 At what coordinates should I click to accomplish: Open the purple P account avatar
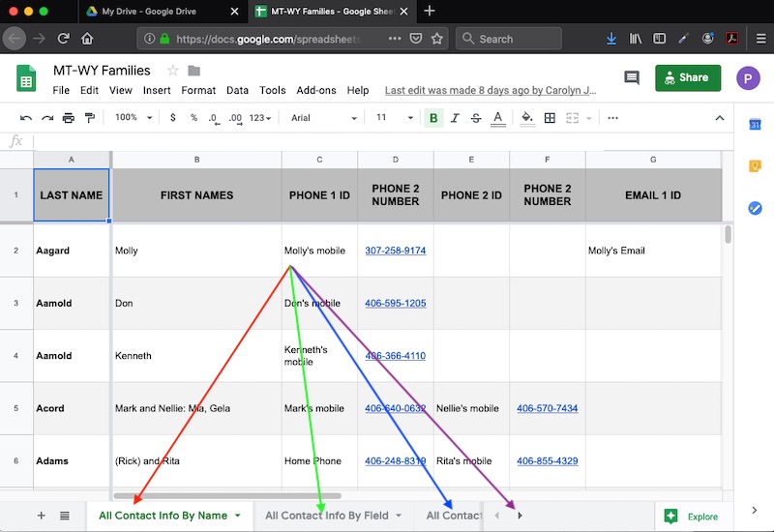[748, 78]
